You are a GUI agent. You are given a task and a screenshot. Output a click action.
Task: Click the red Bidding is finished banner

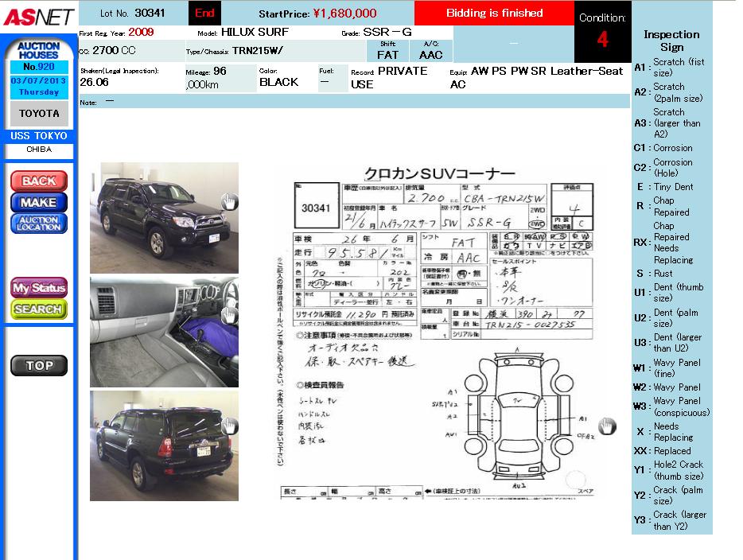pos(494,14)
